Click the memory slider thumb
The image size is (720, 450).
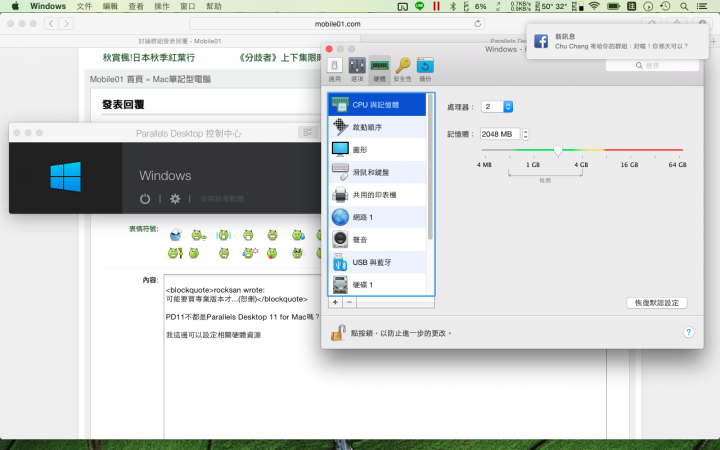558,151
